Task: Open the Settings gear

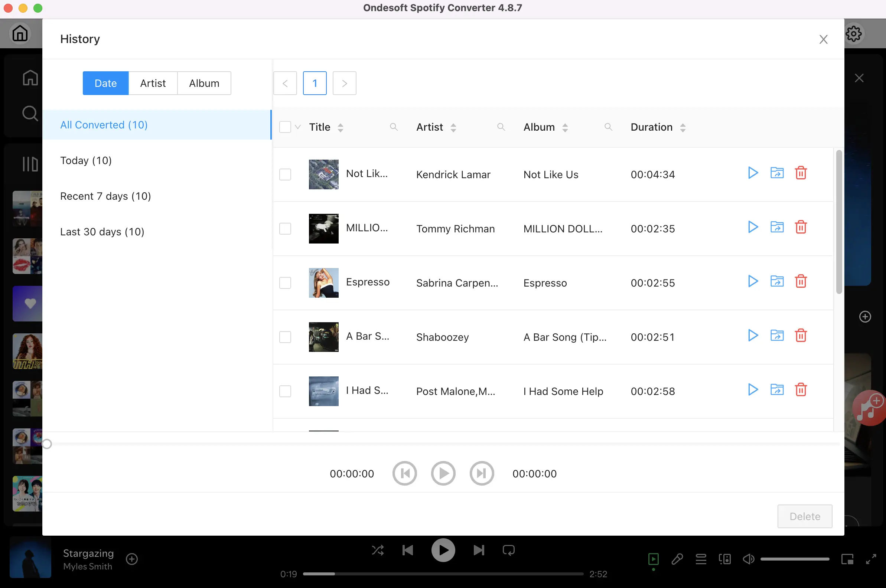Action: [x=854, y=33]
